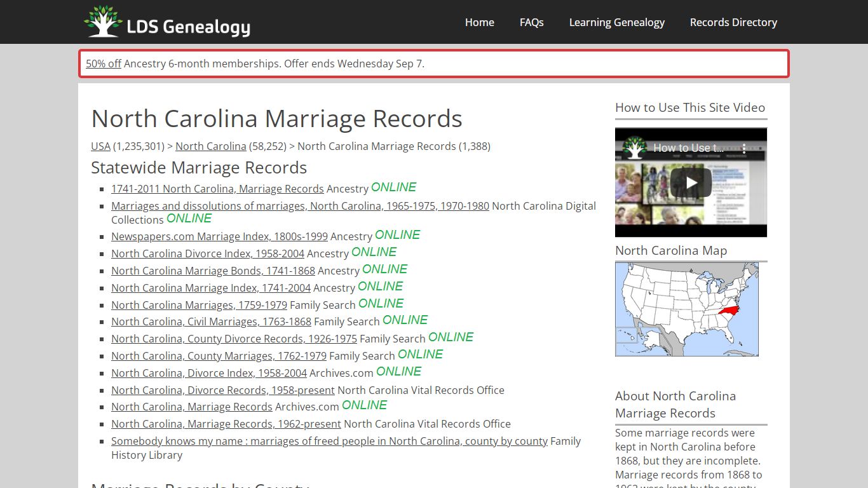This screenshot has height=488, width=868.
Task: Click the video title 'How to Use t...'
Action: click(688, 148)
